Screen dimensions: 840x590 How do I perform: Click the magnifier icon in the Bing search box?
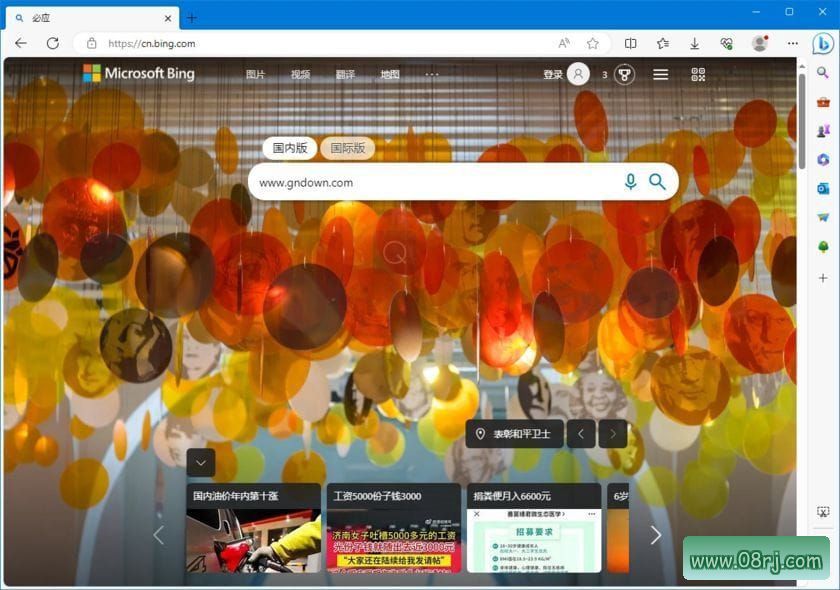pos(657,181)
